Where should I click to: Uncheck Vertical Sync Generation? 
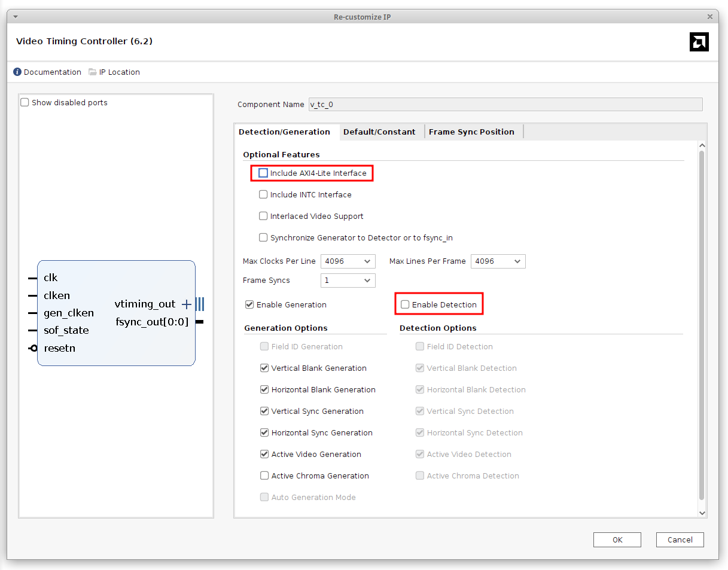click(x=264, y=411)
